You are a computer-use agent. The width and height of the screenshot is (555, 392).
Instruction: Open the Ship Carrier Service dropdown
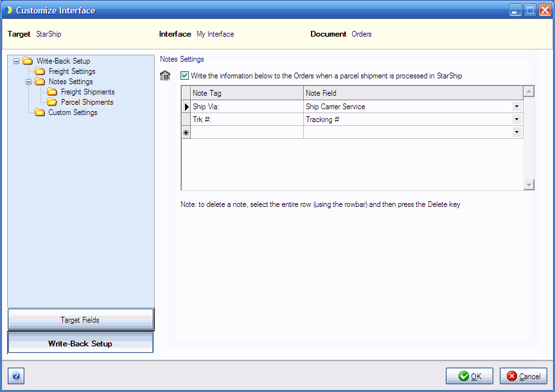[516, 106]
